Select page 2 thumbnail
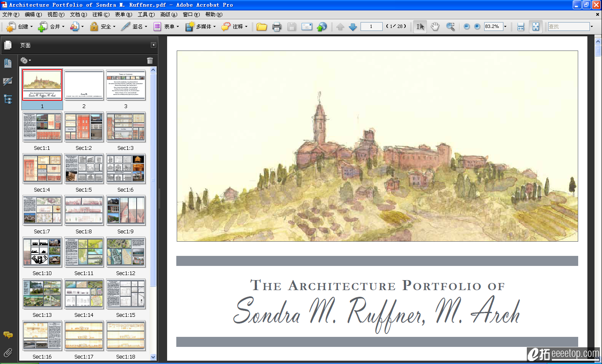The width and height of the screenshot is (602, 364). [84, 85]
